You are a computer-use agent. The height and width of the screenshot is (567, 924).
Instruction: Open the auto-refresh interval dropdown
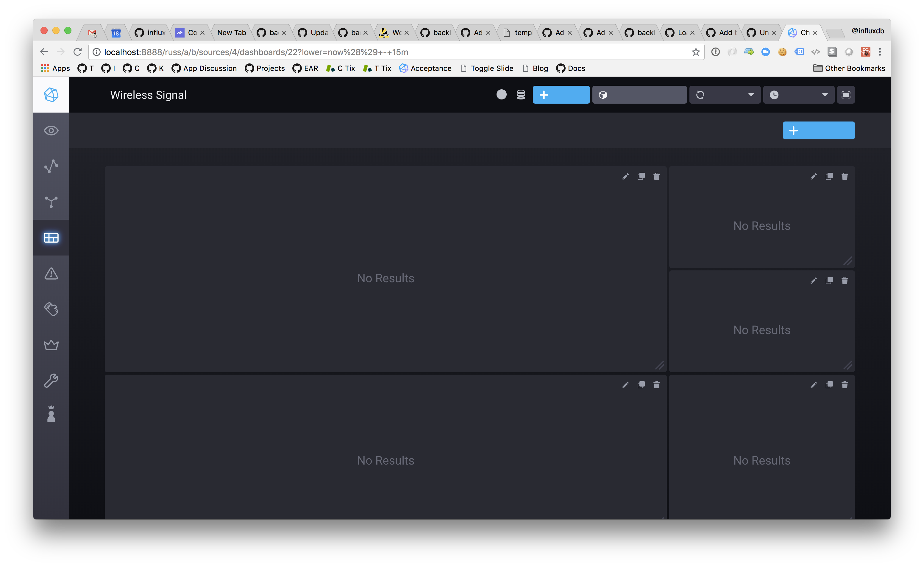point(725,95)
